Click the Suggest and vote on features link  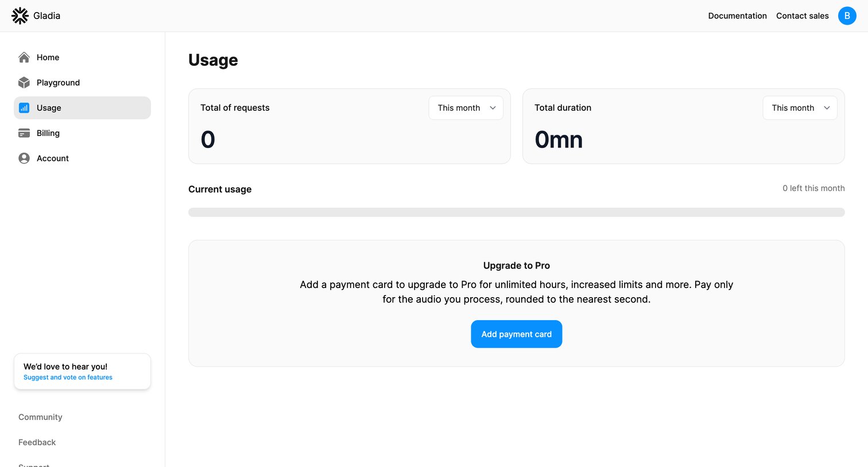(68, 378)
